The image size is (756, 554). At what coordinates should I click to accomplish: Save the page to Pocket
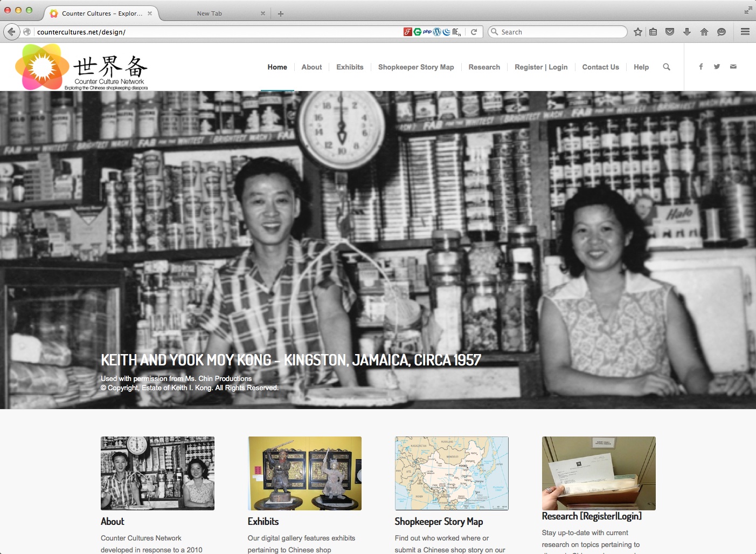pyautogui.click(x=670, y=32)
